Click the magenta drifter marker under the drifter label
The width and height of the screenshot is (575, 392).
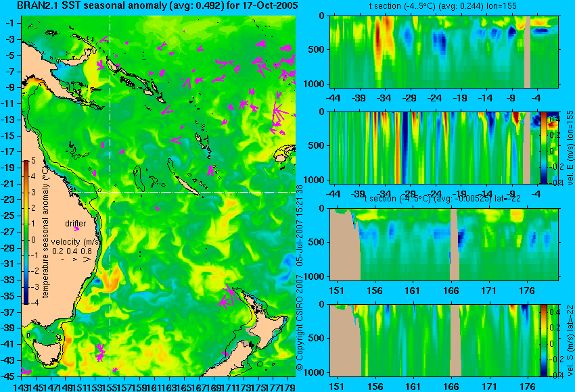[x=76, y=229]
